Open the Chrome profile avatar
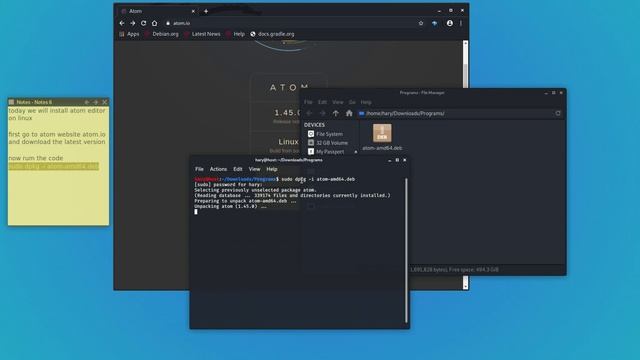 click(x=449, y=23)
